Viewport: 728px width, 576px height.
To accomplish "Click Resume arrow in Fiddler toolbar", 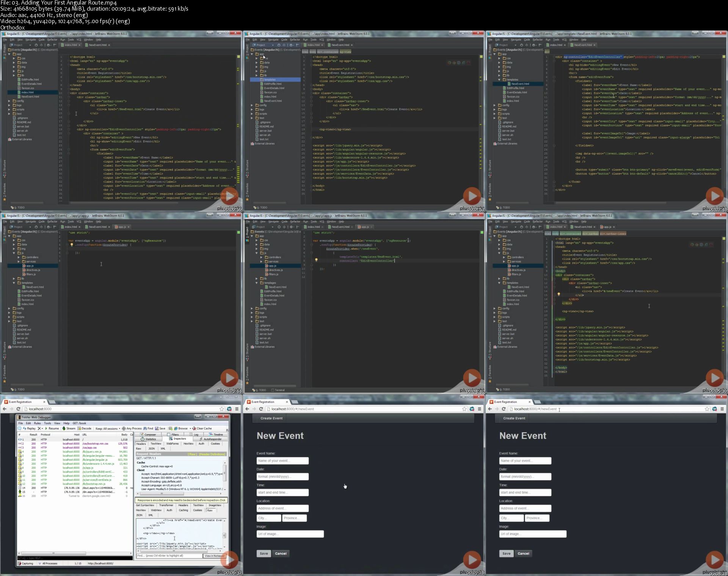I will click(x=46, y=428).
